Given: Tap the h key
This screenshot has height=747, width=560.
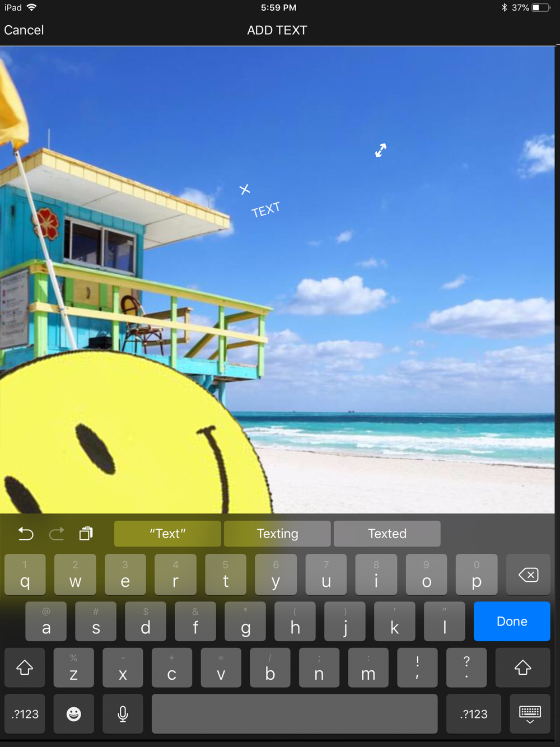Looking at the screenshot, I should pos(295,622).
